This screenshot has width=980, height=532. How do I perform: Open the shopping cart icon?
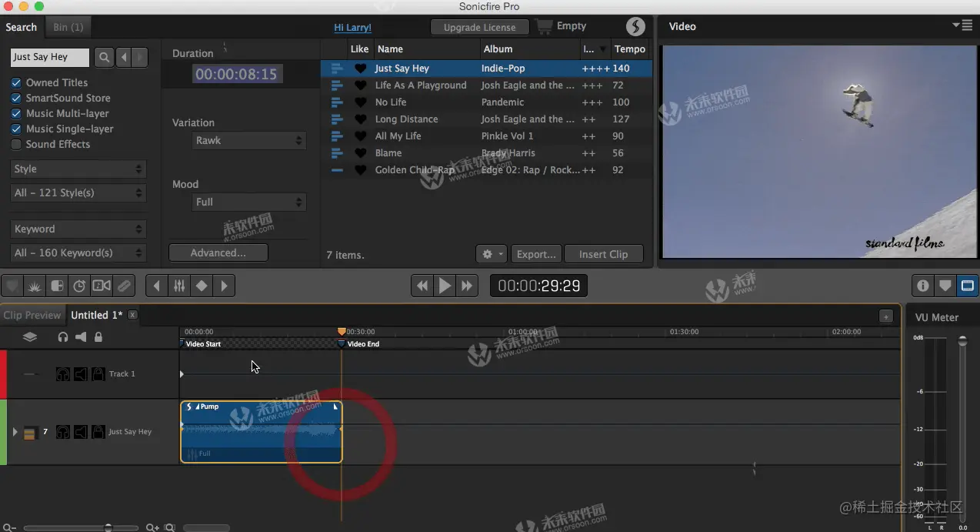pos(545,26)
